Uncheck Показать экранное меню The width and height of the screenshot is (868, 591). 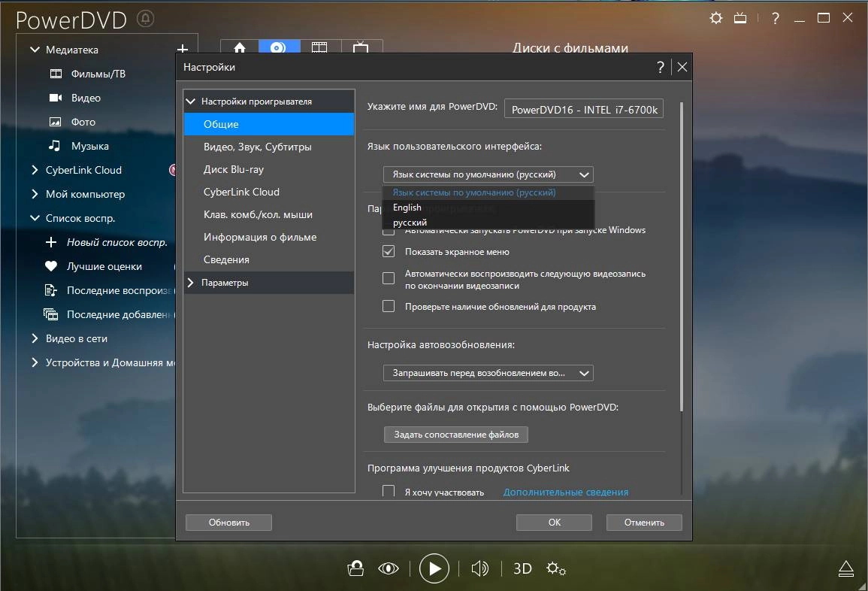[389, 251]
